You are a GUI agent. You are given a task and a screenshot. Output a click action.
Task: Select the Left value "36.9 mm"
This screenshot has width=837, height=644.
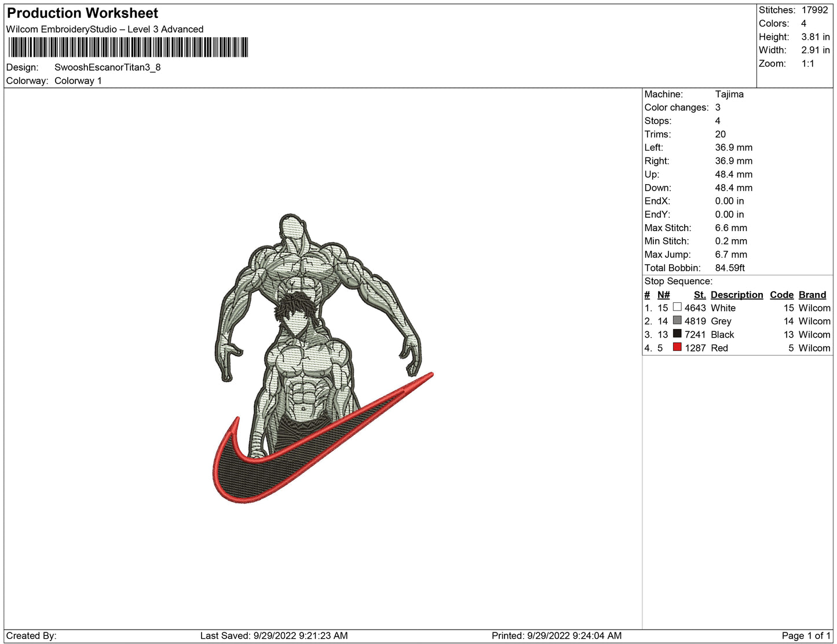(x=734, y=147)
